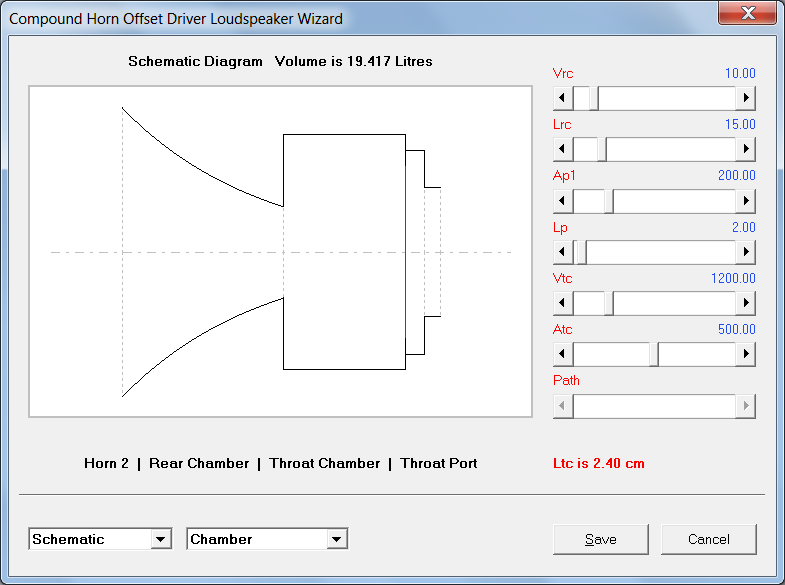This screenshot has width=785, height=585.
Task: Click the right arrow of the Atc slider
Action: pos(745,354)
